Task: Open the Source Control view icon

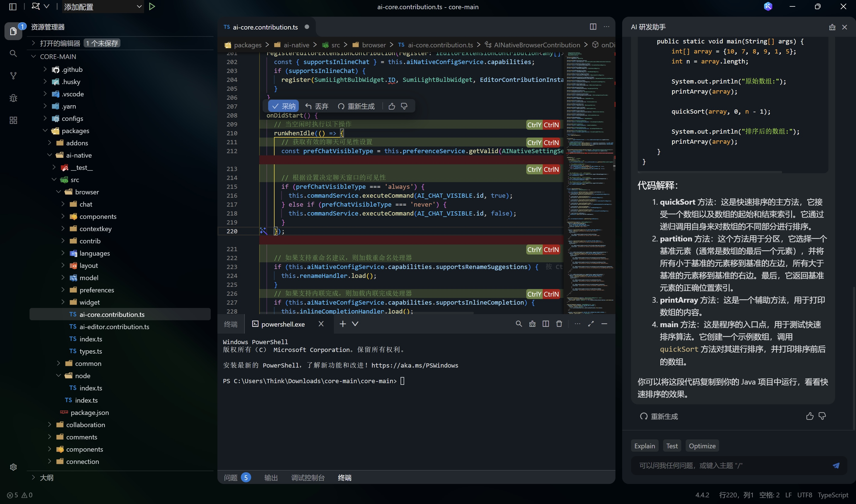Action: point(13,75)
